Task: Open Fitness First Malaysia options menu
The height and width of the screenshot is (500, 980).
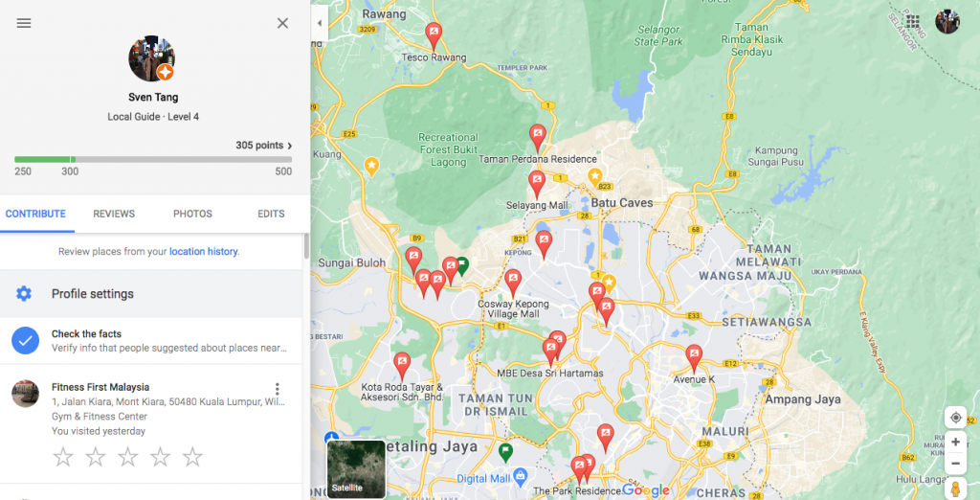Action: point(278,389)
